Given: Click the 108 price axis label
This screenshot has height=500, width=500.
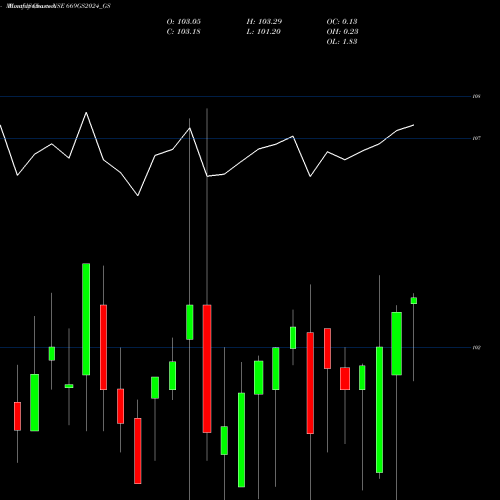Looking at the screenshot, I should coord(477,96).
